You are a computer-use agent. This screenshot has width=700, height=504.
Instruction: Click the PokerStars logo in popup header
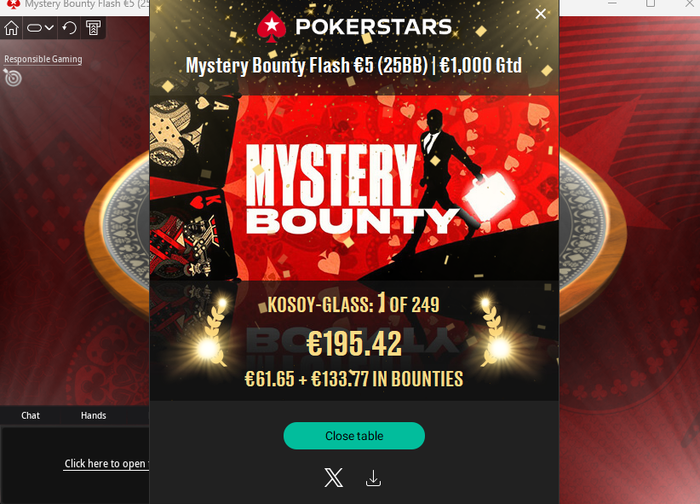click(x=354, y=26)
